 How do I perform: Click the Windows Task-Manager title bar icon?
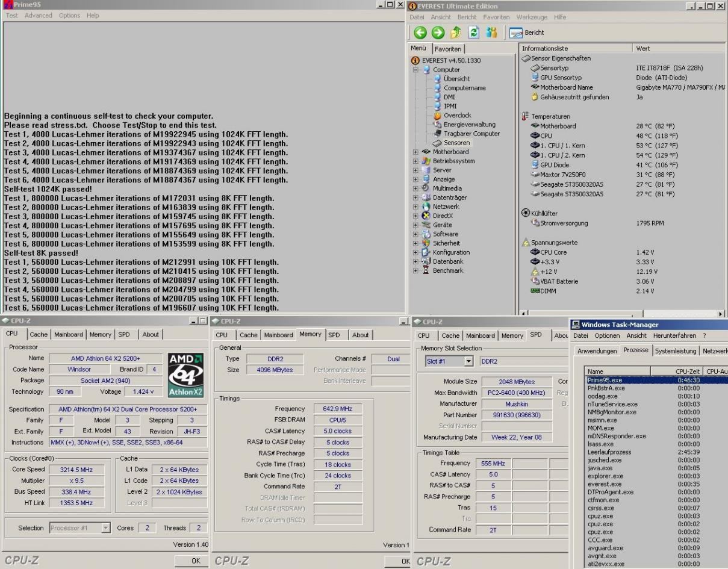tap(577, 325)
